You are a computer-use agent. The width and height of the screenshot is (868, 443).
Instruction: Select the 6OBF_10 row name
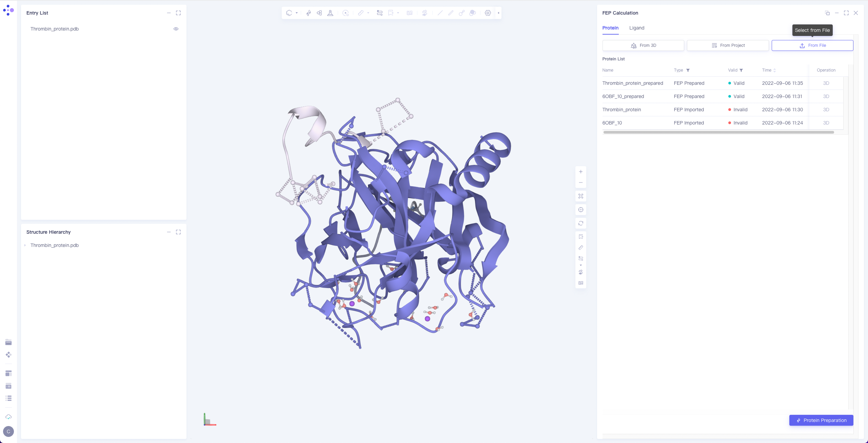coord(612,123)
